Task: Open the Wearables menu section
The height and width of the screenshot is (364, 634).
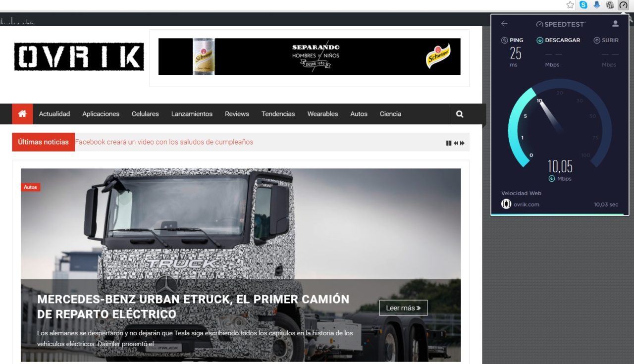Action: [322, 114]
